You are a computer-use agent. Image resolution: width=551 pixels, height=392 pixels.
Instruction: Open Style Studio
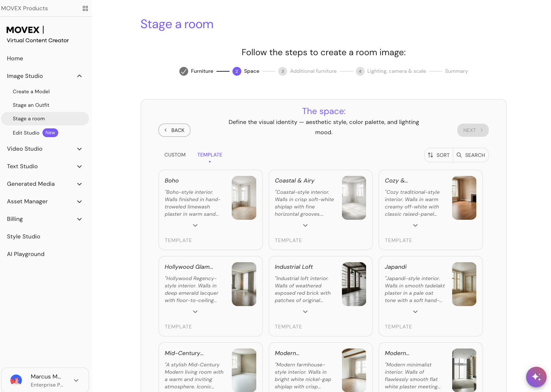coord(23,237)
